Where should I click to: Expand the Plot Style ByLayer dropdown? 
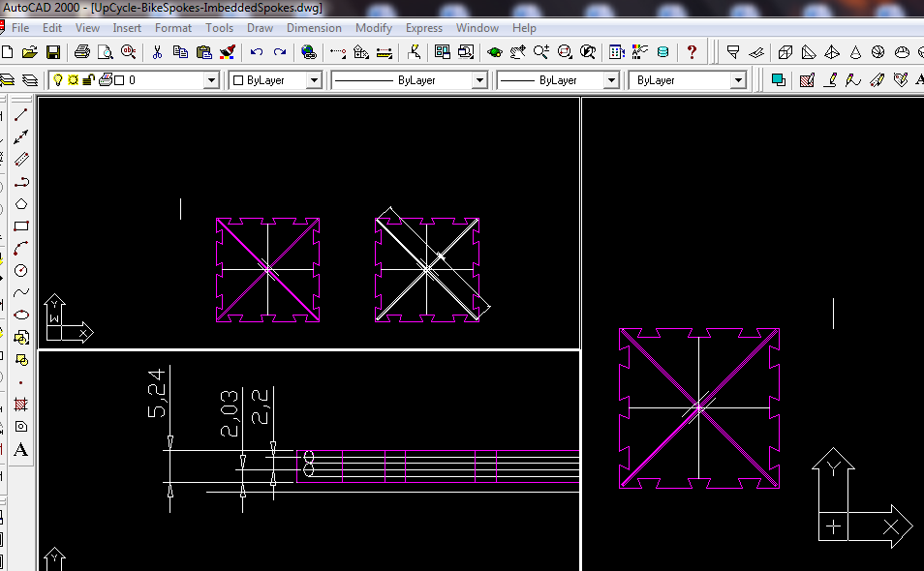738,80
